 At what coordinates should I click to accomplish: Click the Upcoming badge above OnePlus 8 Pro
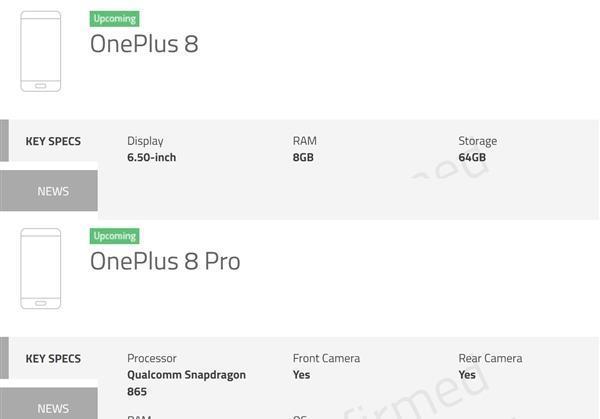[115, 236]
